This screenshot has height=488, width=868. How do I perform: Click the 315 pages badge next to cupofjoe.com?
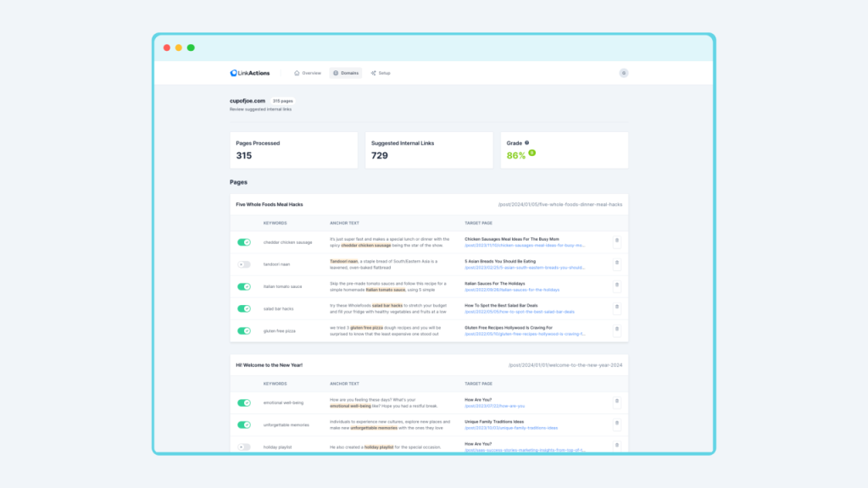pos(283,101)
